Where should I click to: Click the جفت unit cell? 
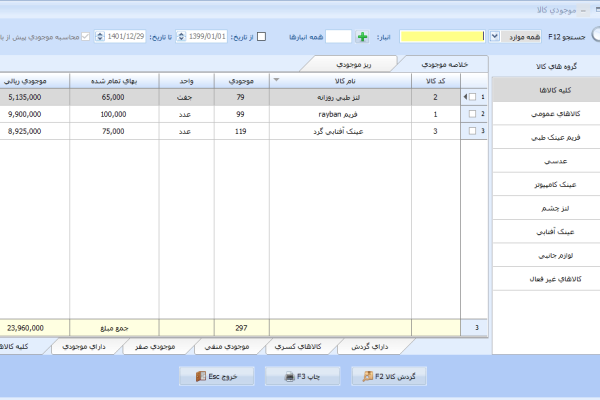[186, 97]
